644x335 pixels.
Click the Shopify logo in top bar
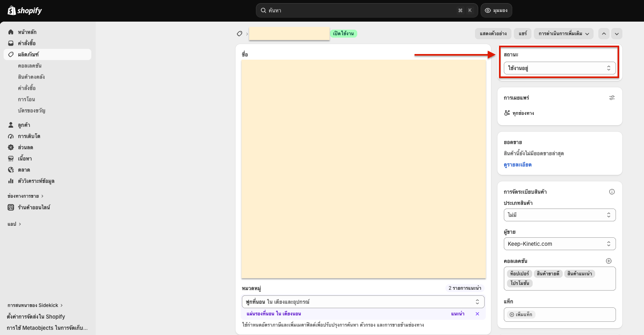coord(25,10)
